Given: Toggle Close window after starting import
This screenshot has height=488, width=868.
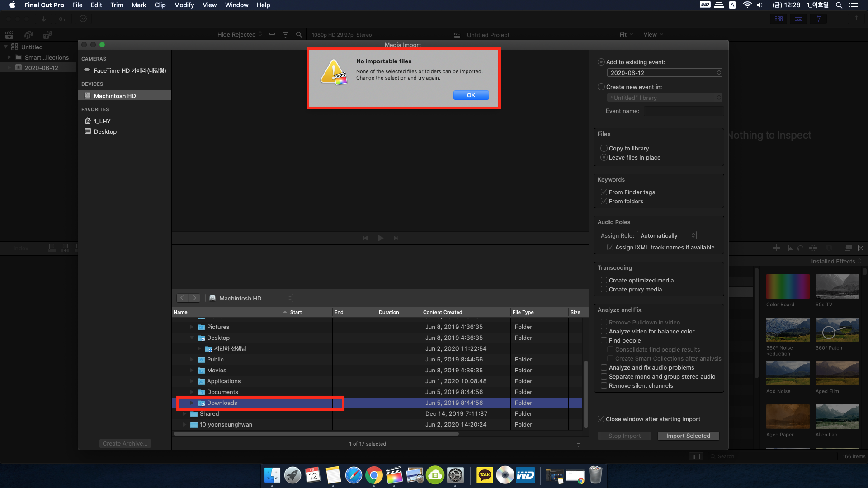Looking at the screenshot, I should (600, 419).
